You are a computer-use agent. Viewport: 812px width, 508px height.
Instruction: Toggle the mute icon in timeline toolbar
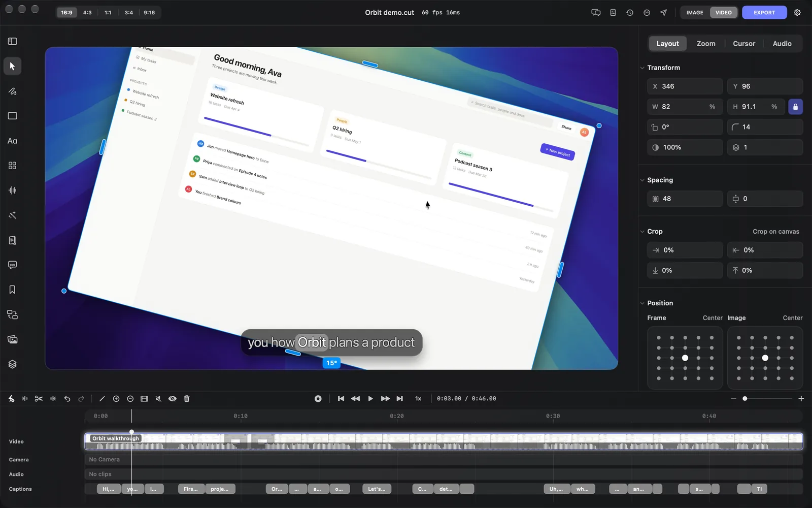[x=158, y=399]
